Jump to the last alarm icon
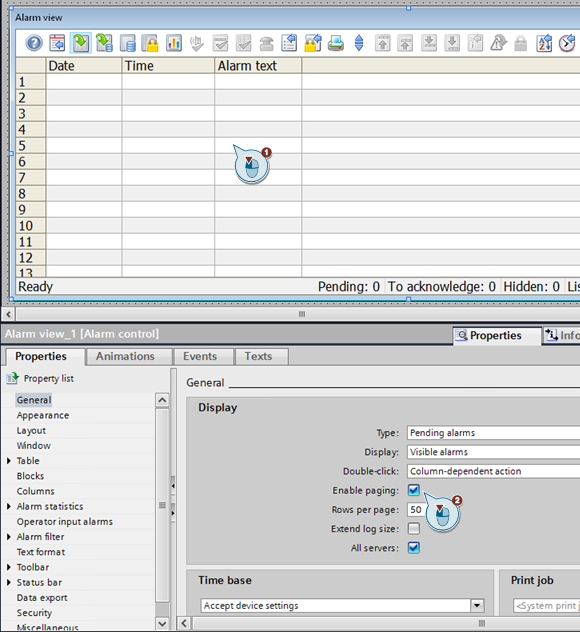580x632 pixels. click(x=452, y=43)
